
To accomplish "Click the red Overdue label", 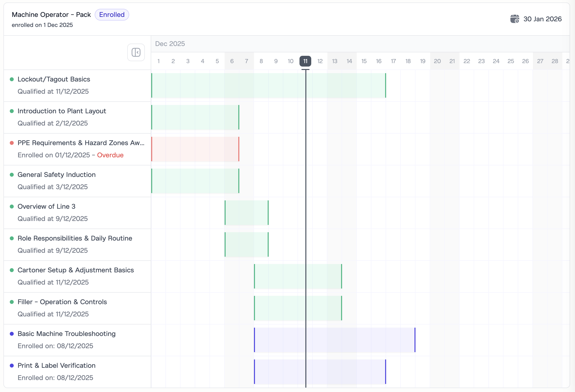I will [x=110, y=155].
